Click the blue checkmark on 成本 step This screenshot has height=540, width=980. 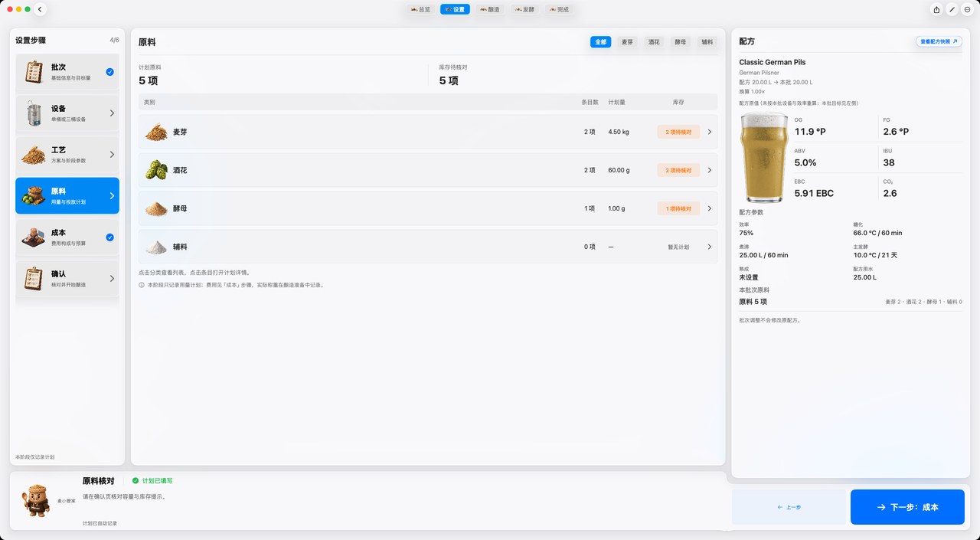point(109,237)
